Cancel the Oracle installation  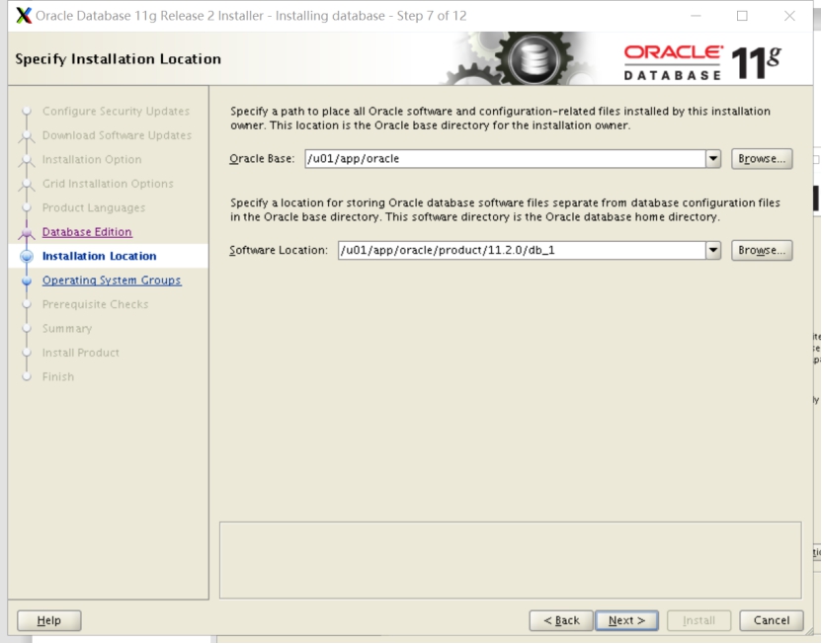click(772, 620)
